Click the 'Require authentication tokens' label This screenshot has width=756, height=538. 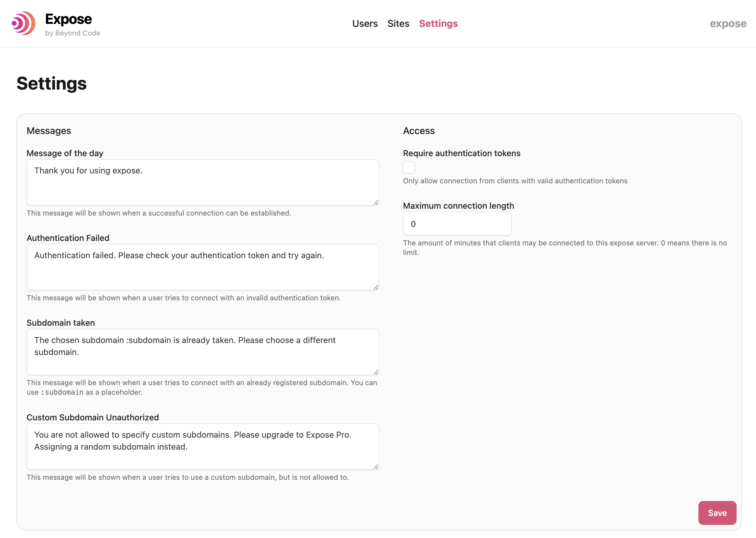462,153
